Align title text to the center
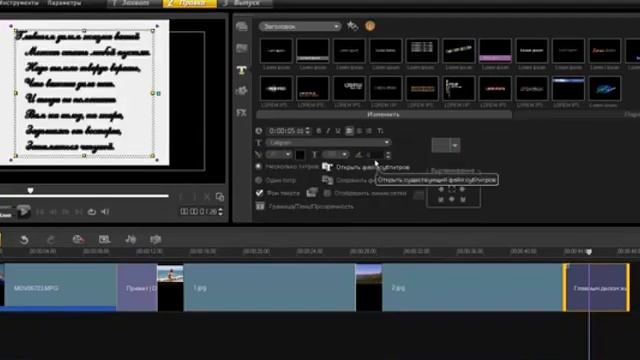The image size is (640, 360). 359,131
